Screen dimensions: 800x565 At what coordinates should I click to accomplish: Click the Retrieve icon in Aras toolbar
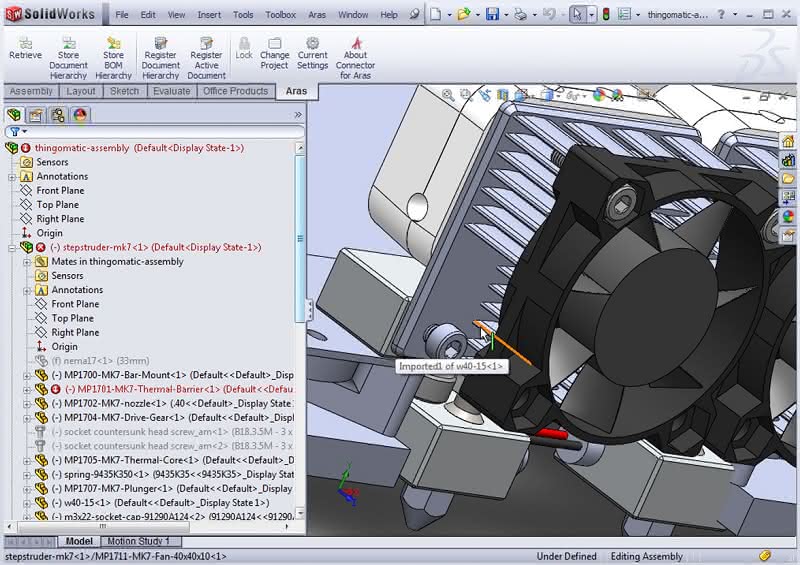coord(25,48)
